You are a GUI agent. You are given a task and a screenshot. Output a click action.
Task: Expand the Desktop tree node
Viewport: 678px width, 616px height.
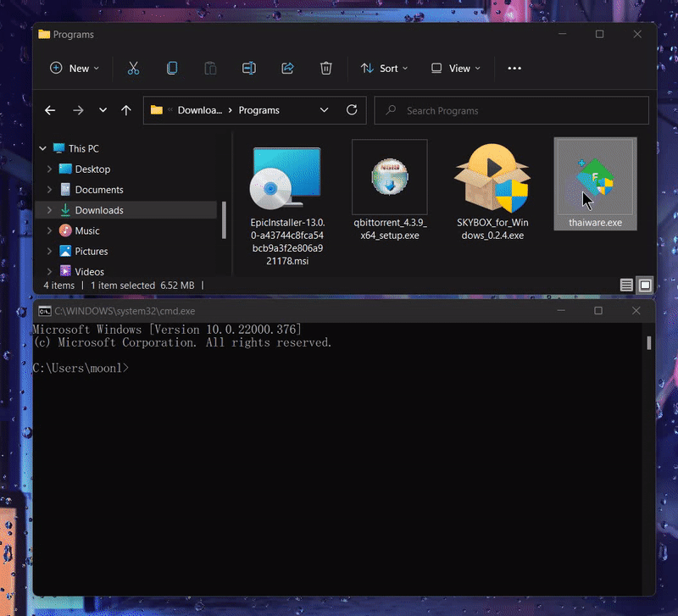click(x=49, y=169)
